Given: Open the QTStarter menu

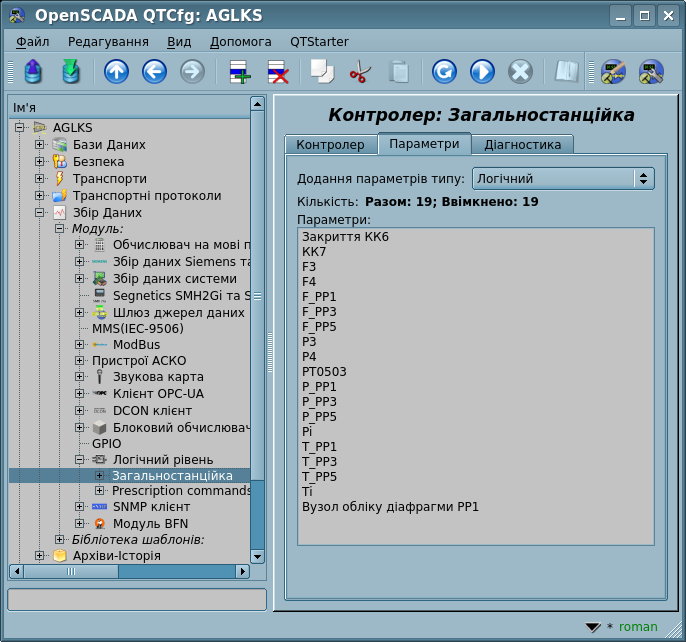Looking at the screenshot, I should [319, 42].
